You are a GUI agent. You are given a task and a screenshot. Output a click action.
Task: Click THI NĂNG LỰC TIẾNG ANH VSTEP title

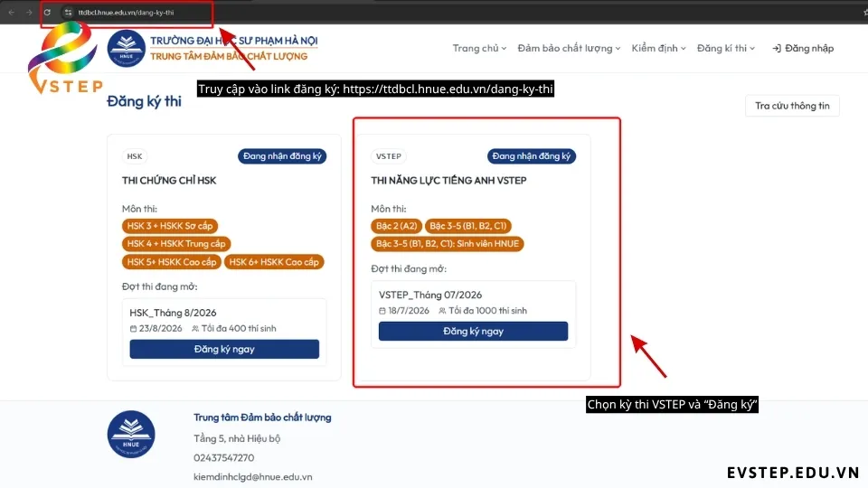coord(448,181)
